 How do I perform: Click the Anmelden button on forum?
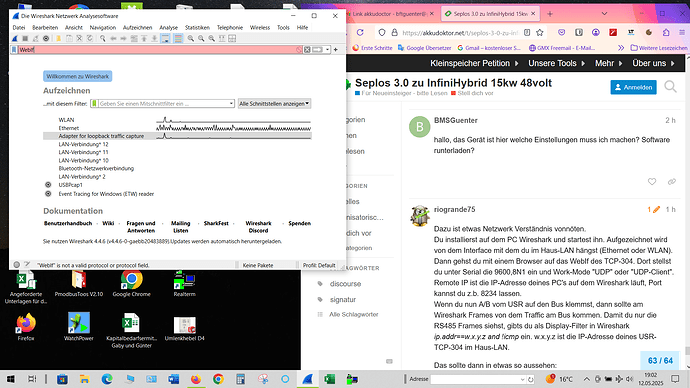pos(634,87)
